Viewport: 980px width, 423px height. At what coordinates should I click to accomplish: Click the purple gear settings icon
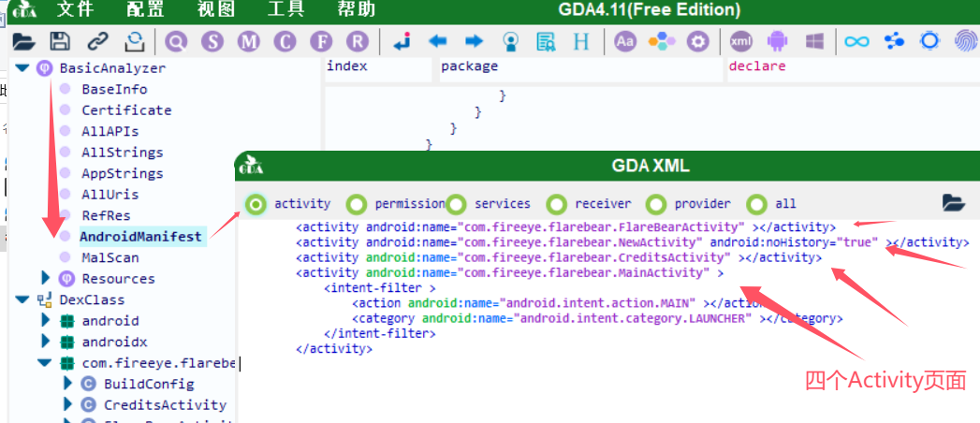click(x=697, y=42)
